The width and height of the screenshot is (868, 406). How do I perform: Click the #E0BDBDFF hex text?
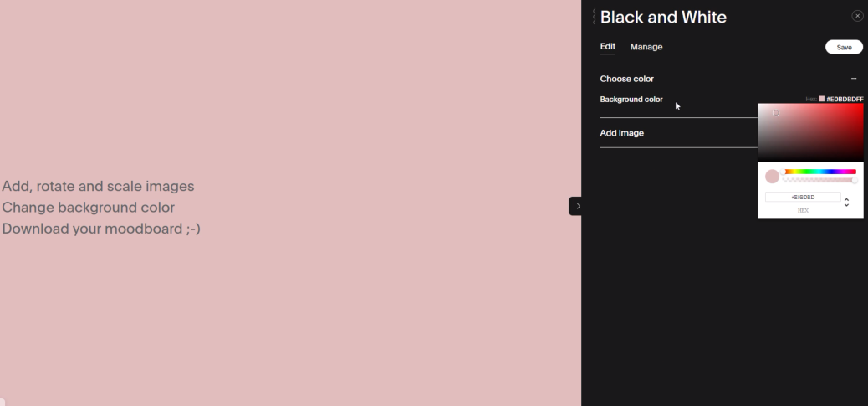pyautogui.click(x=845, y=99)
